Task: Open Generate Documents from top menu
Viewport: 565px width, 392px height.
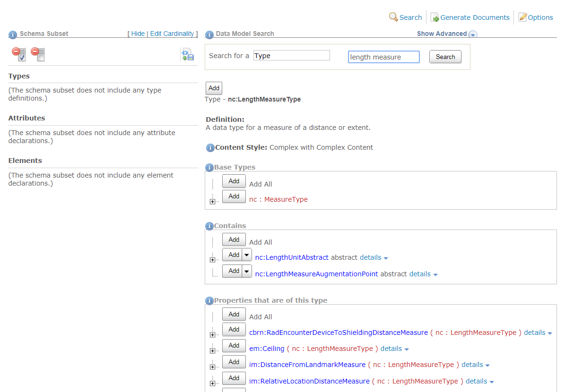Action: (x=469, y=17)
